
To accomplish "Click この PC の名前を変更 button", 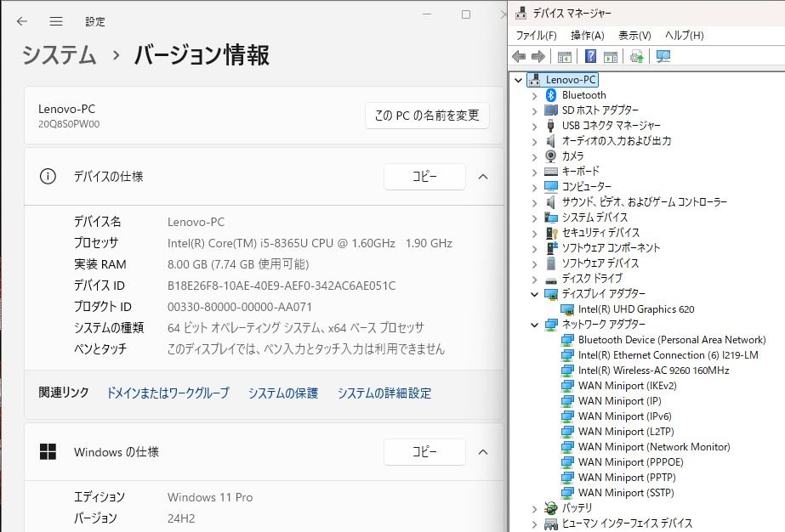I will tap(427, 116).
